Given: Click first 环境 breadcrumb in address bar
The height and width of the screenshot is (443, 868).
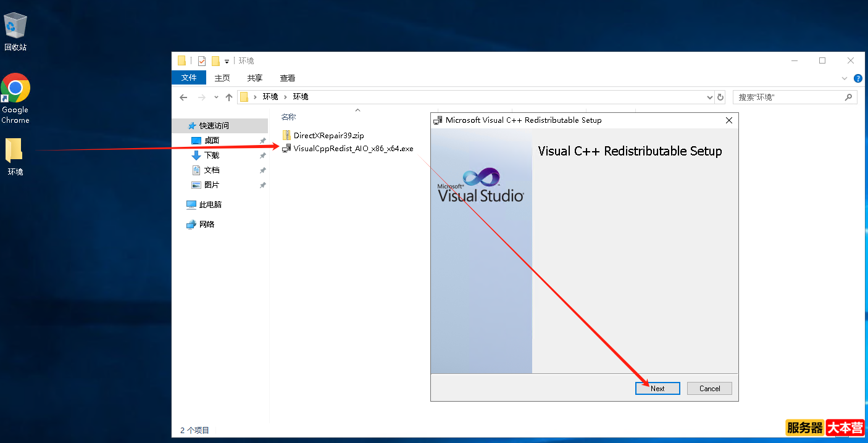Looking at the screenshot, I should 270,97.
